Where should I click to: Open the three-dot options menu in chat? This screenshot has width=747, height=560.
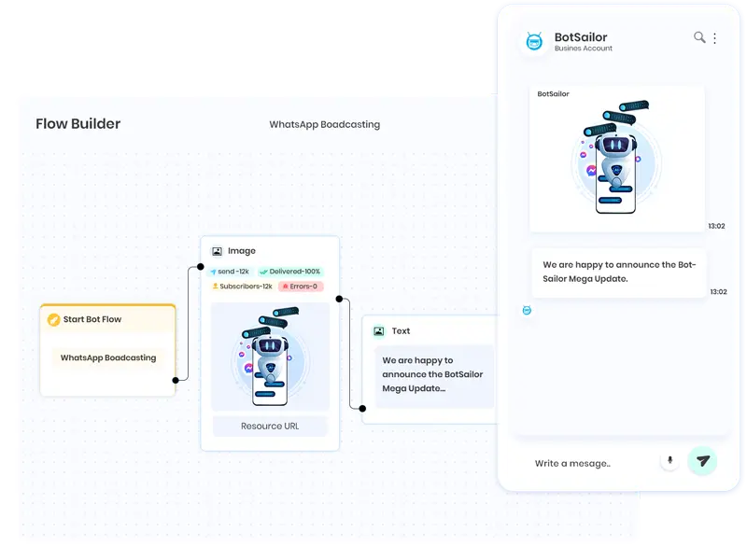[715, 38]
